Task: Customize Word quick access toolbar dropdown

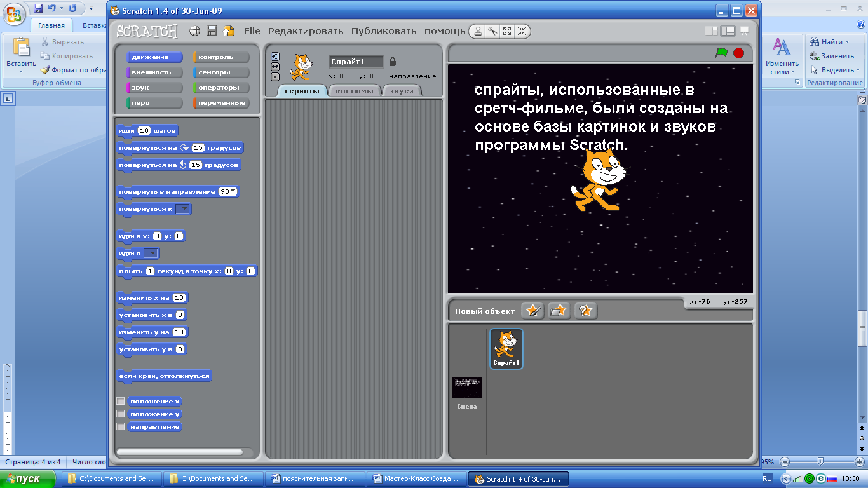Action: click(x=90, y=9)
